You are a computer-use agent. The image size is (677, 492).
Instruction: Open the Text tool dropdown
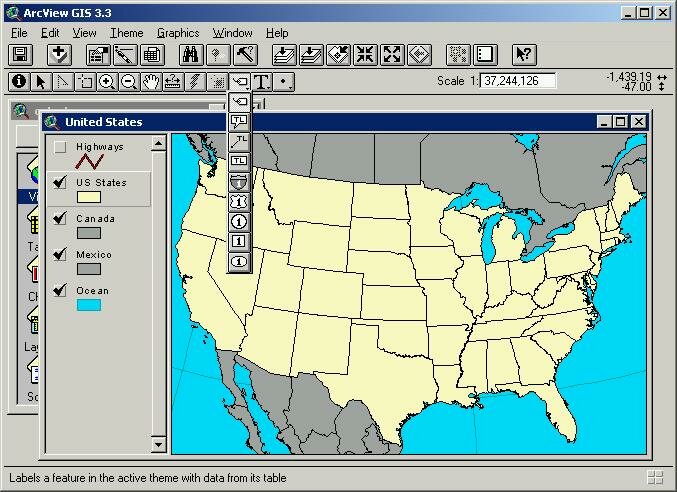click(261, 82)
